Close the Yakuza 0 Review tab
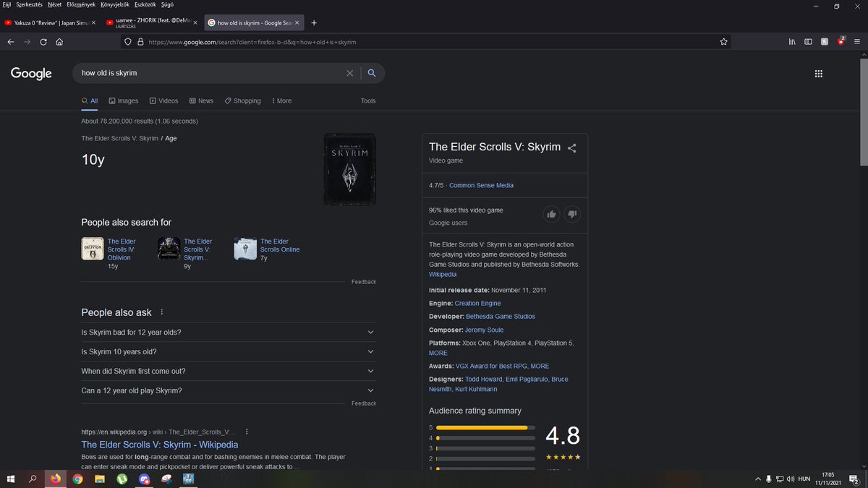The height and width of the screenshot is (488, 868). click(93, 22)
